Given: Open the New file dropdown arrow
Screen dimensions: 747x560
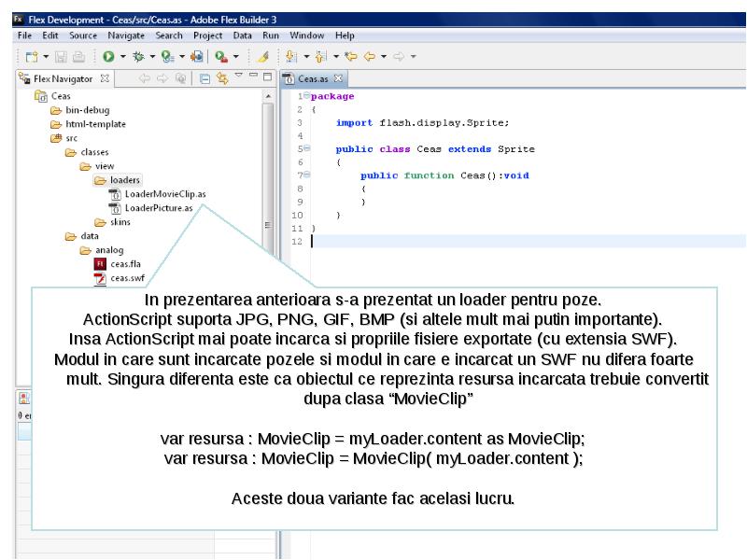Looking at the screenshot, I should (x=46, y=57).
